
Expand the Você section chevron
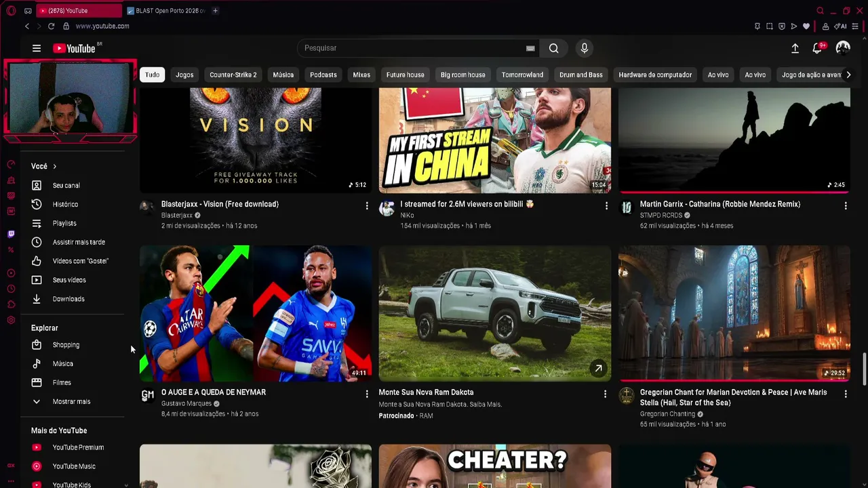[55, 166]
